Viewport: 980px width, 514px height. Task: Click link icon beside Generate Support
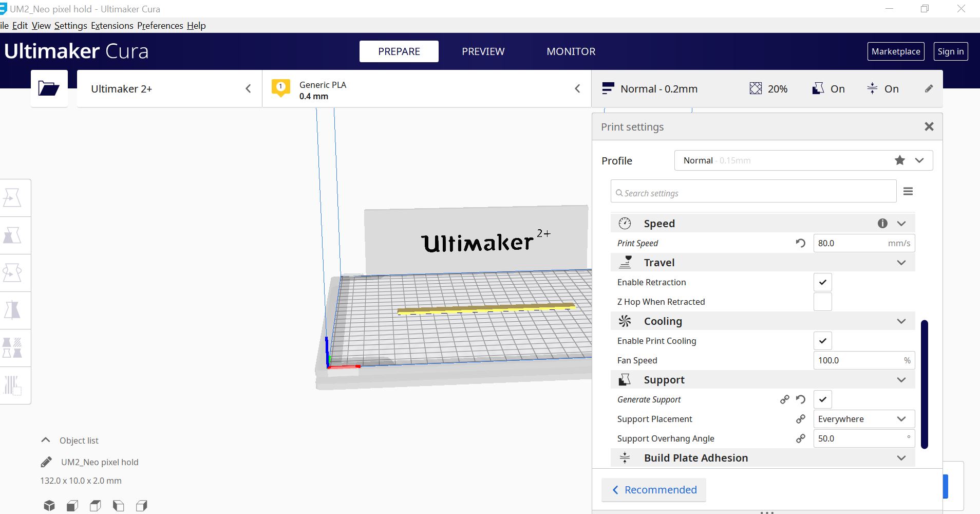(x=785, y=399)
